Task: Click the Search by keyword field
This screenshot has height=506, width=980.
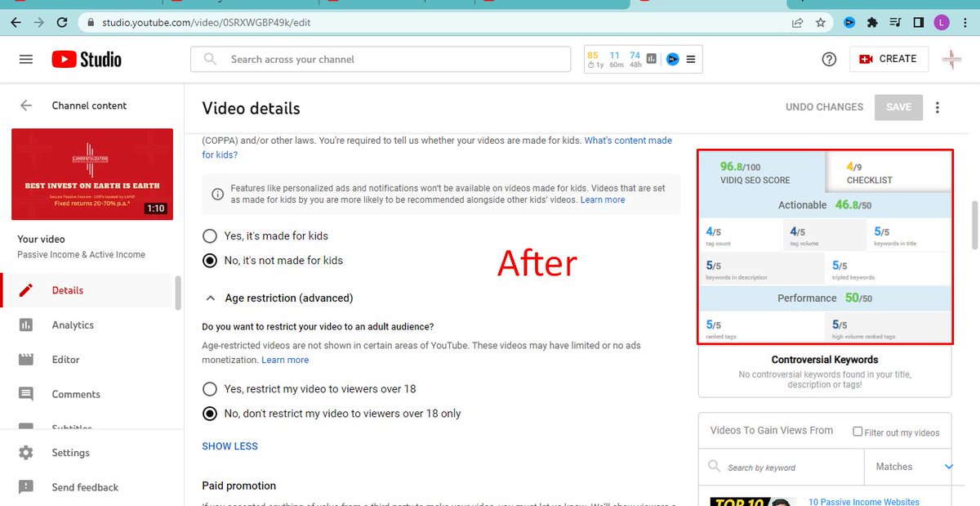Action: pos(782,467)
